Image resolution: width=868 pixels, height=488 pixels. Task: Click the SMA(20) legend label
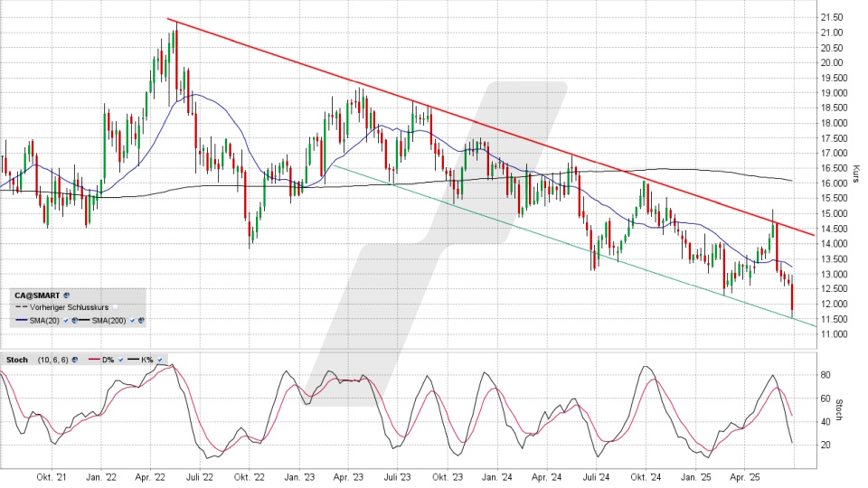click(x=44, y=321)
